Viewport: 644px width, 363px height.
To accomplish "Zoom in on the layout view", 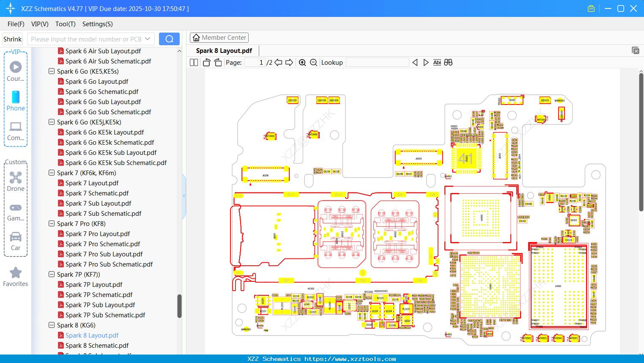I will 302,62.
